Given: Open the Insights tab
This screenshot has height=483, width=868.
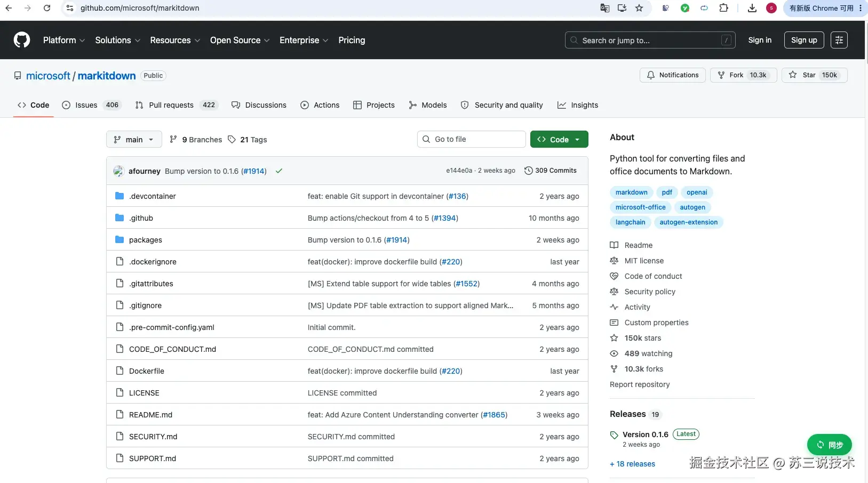Looking at the screenshot, I should coord(578,105).
